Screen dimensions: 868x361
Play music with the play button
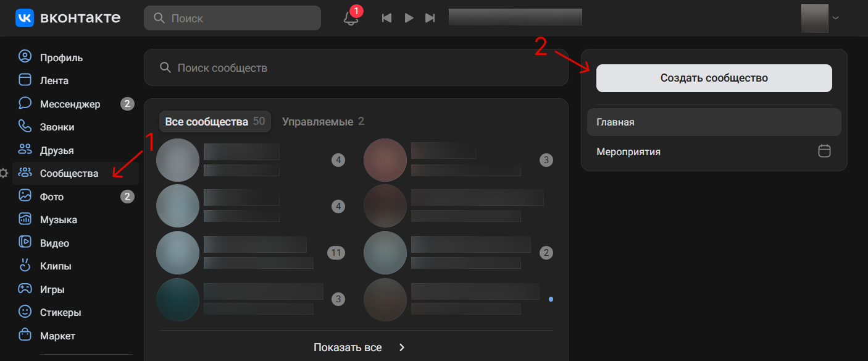pos(409,18)
